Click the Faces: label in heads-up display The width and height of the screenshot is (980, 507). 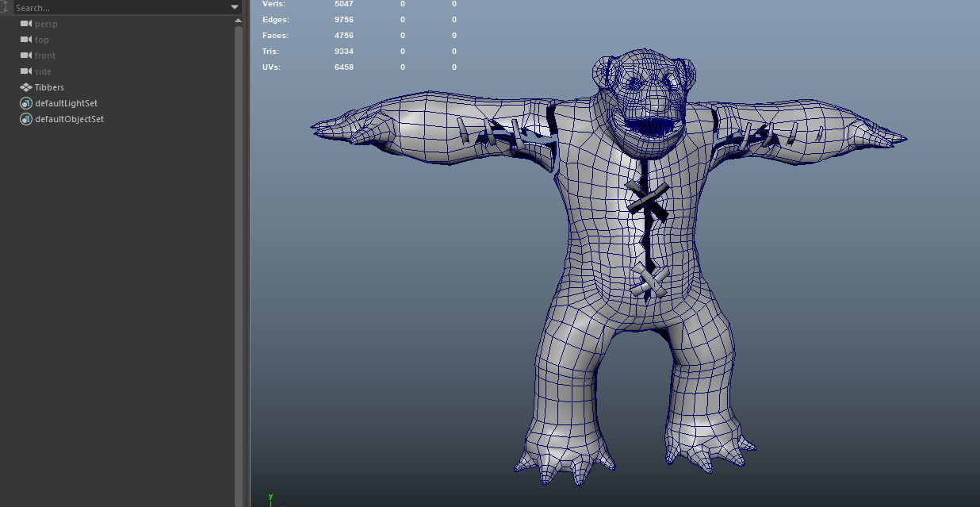pyautogui.click(x=275, y=36)
